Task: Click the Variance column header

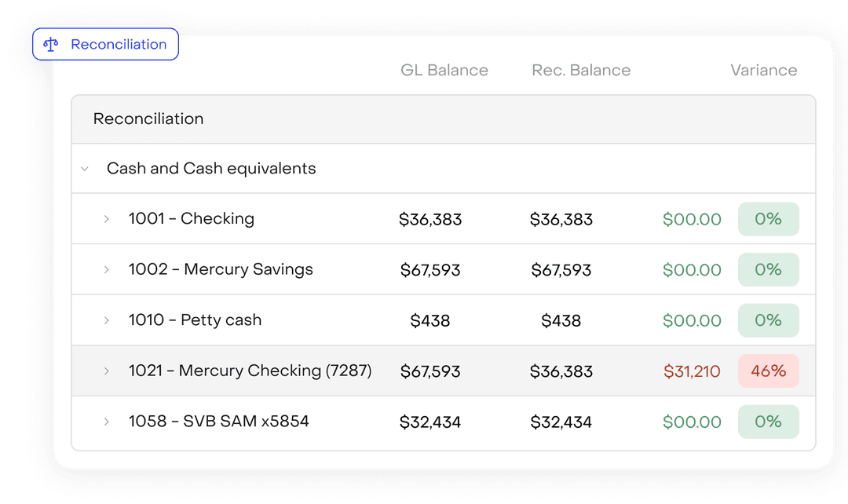Action: pyautogui.click(x=763, y=71)
